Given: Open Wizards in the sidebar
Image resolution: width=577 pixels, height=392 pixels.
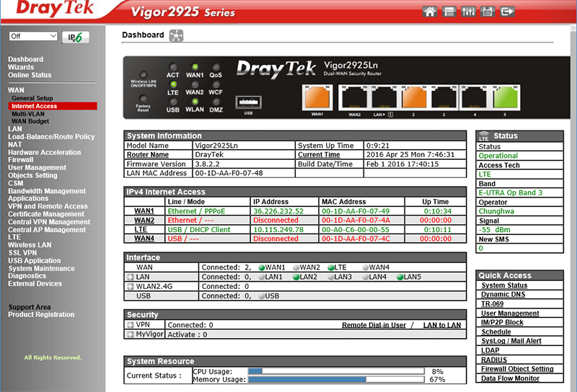Looking at the screenshot, I should pos(21,67).
